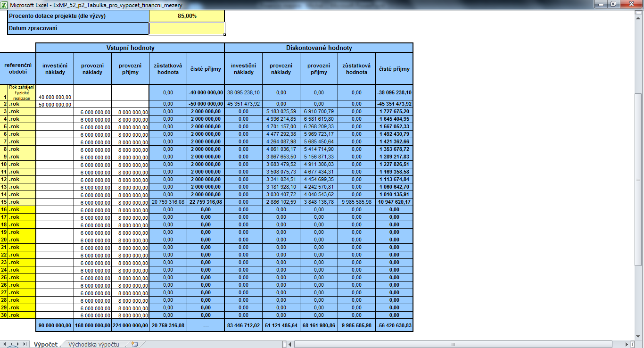Click the Vstupní hodnoty header

130,48
